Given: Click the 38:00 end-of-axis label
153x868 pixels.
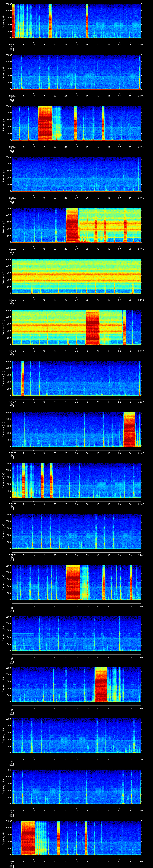Looking at the screenshot, I should [141, 810].
